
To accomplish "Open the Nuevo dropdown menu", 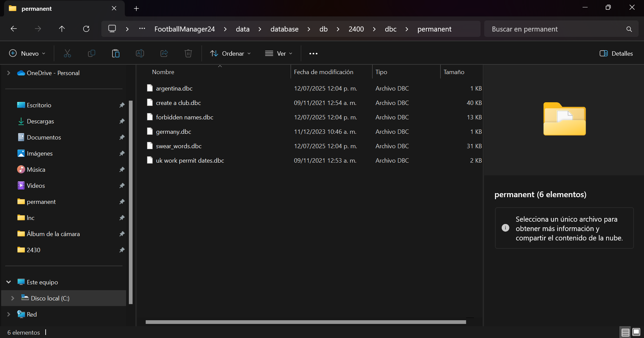I will tap(27, 53).
